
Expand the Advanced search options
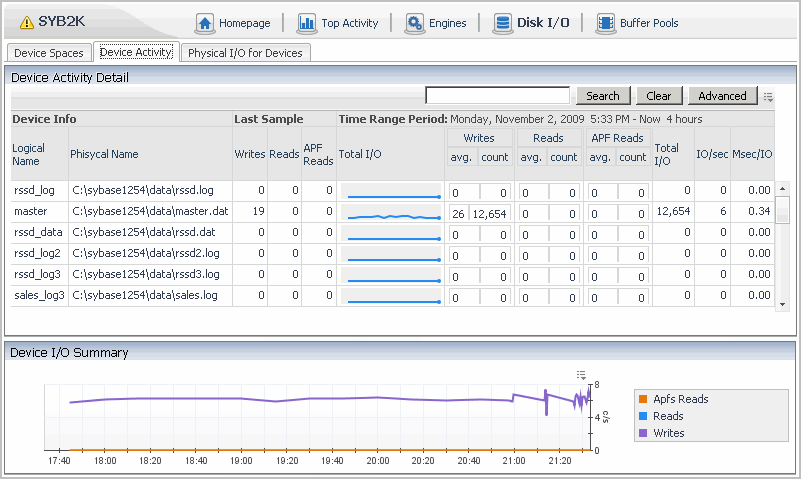(722, 96)
